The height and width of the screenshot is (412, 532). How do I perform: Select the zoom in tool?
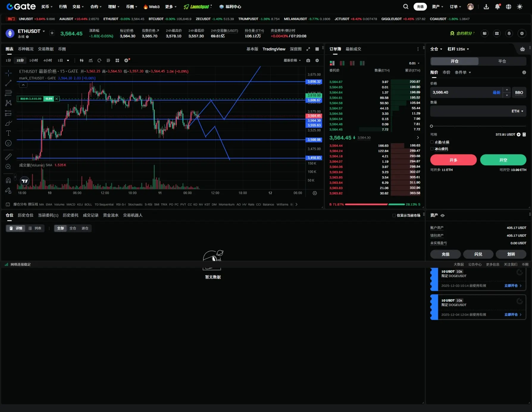click(x=8, y=167)
